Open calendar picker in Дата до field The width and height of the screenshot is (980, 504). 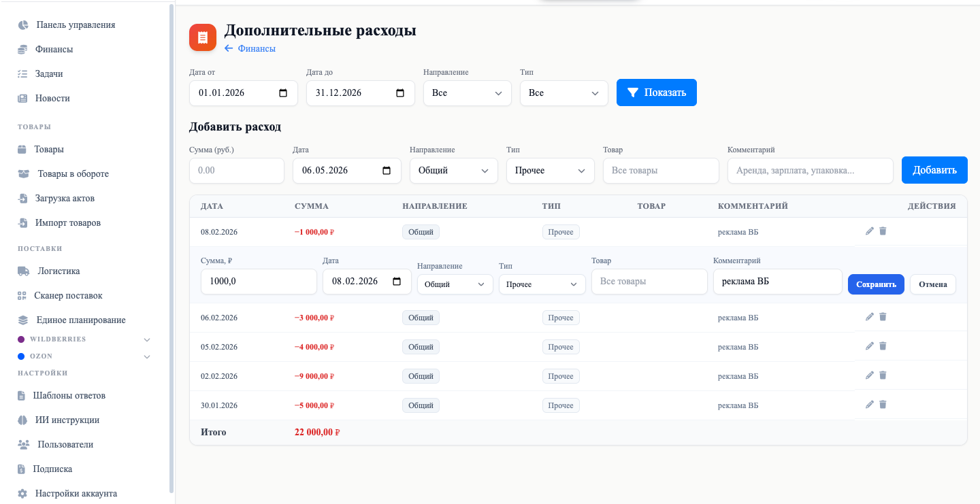pos(400,93)
